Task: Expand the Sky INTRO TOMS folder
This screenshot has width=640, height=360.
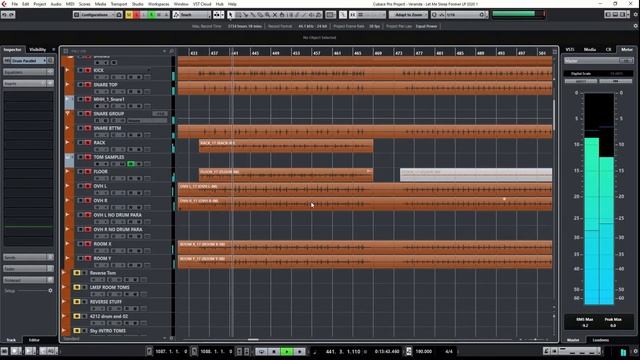Action: coord(64,331)
